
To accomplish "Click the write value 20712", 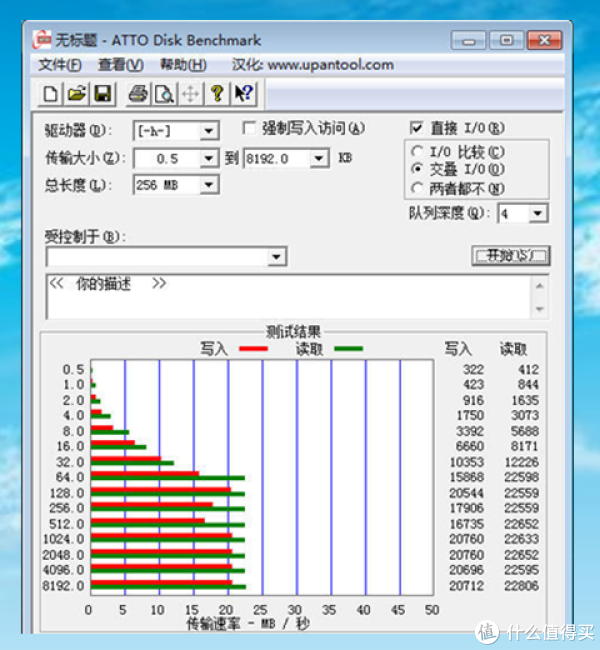I will tap(466, 586).
